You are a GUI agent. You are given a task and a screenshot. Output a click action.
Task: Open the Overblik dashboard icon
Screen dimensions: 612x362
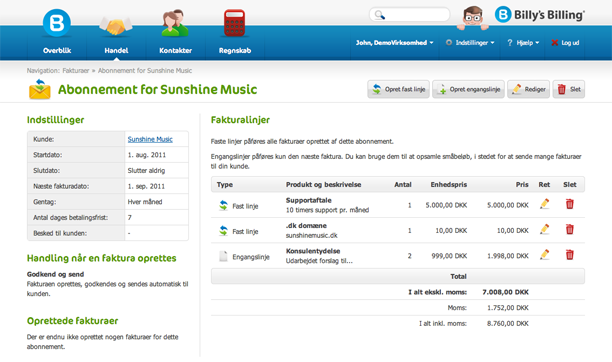pos(57,23)
